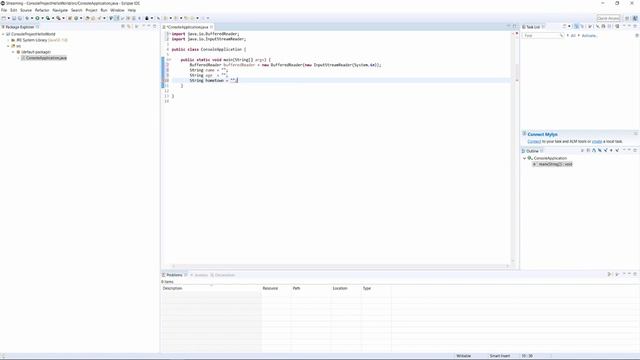Click the Description column header in Problems

coord(211,288)
